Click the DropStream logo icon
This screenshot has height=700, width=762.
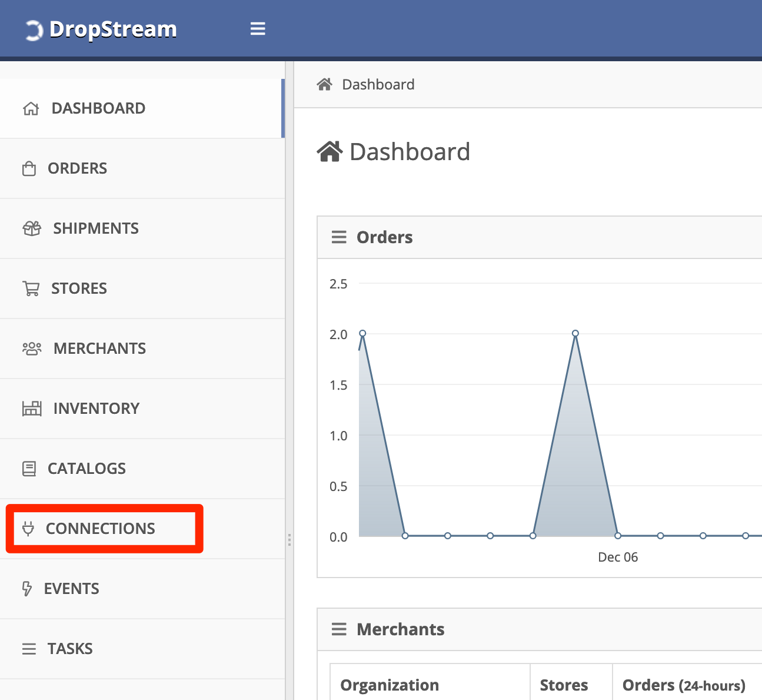34,30
